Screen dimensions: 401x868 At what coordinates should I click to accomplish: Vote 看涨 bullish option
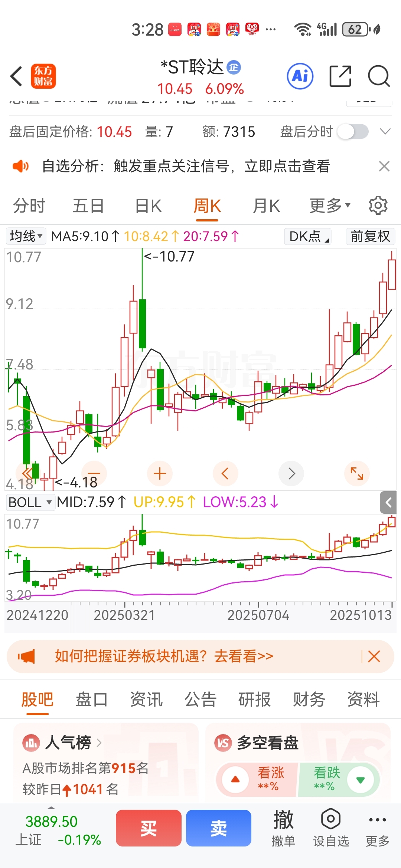(x=257, y=779)
